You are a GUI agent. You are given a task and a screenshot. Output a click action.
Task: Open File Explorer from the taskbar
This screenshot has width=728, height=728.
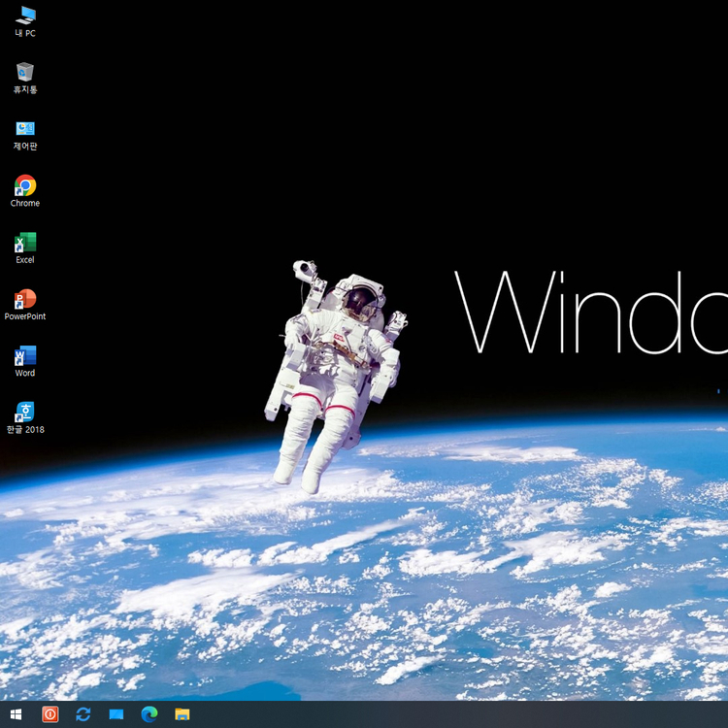tap(182, 714)
